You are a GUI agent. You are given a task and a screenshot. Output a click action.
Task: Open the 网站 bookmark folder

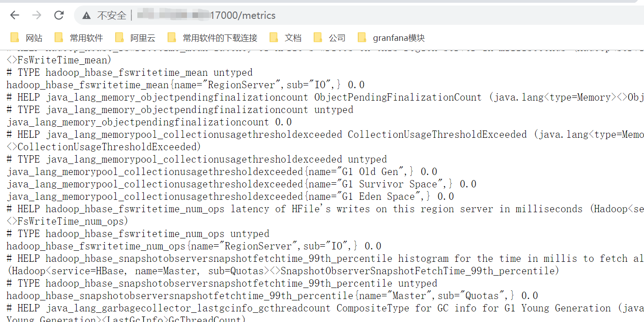(27, 38)
